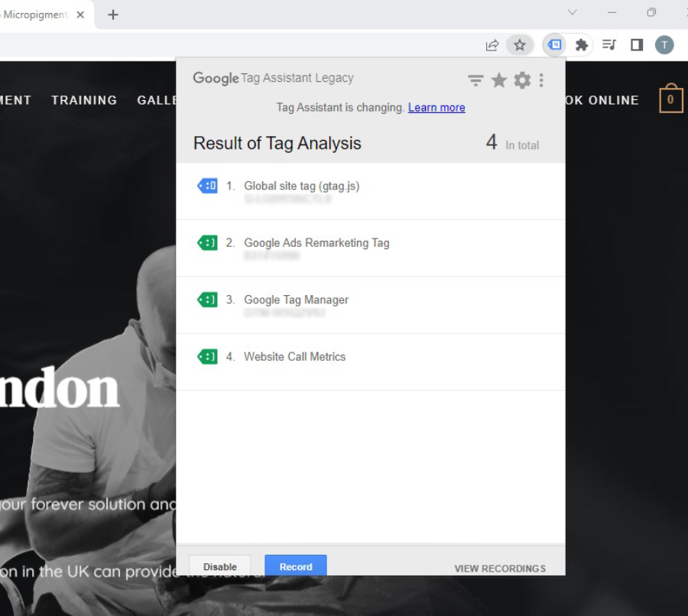Open the Chrome profile avatar T
The image size is (688, 616).
point(664,45)
